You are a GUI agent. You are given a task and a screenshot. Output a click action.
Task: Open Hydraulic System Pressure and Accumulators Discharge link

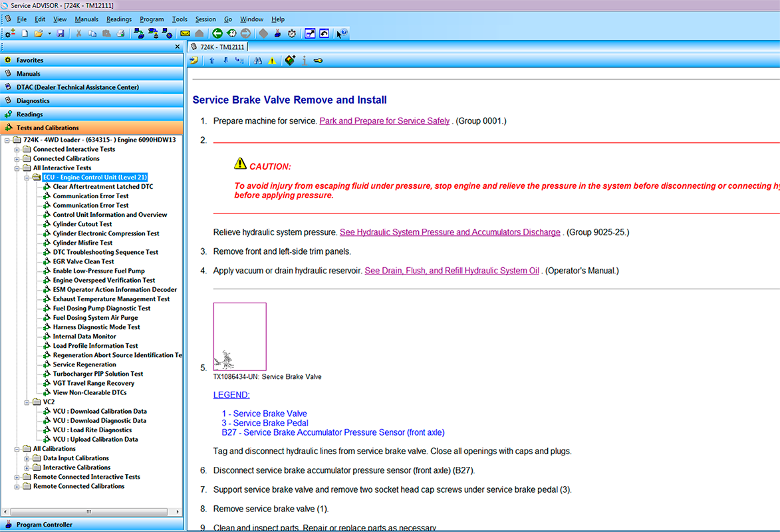(450, 232)
